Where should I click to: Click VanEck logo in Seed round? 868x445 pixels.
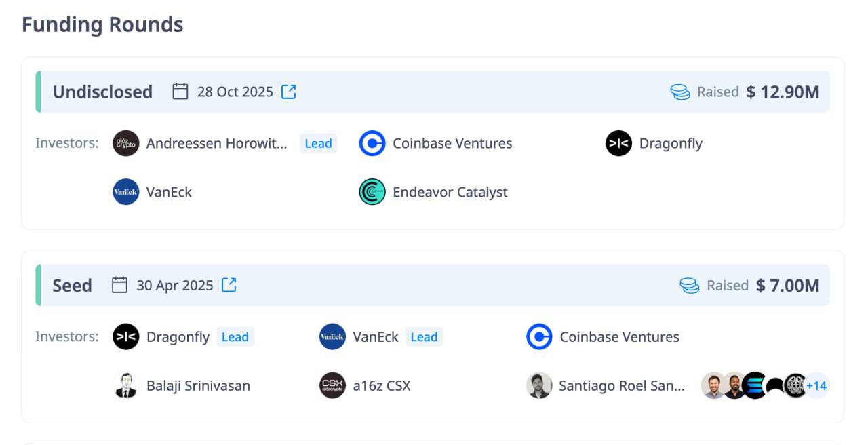[x=333, y=336]
